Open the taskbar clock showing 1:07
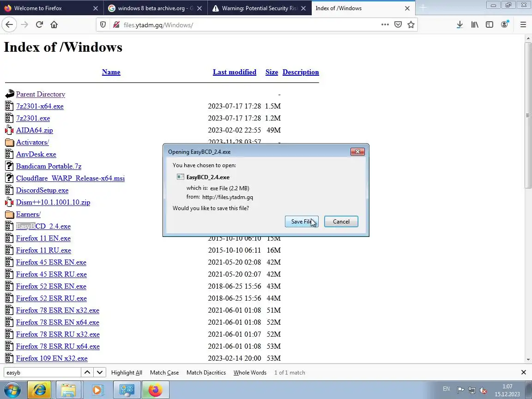The image size is (532, 399). (x=507, y=390)
